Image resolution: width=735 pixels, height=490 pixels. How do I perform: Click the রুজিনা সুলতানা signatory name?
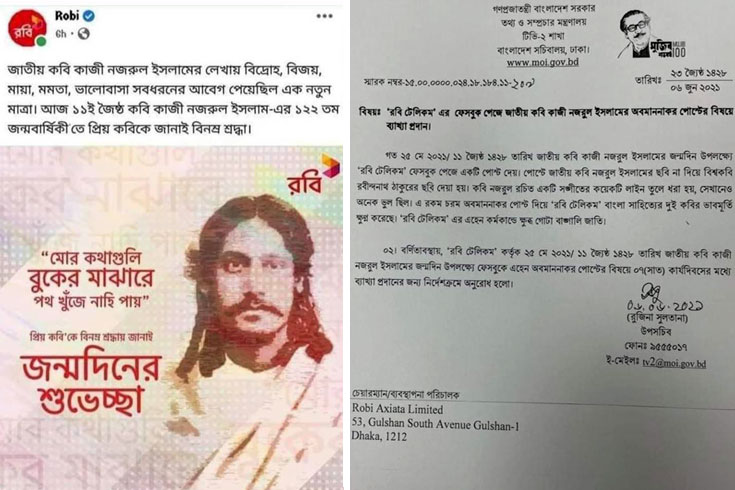(657, 318)
